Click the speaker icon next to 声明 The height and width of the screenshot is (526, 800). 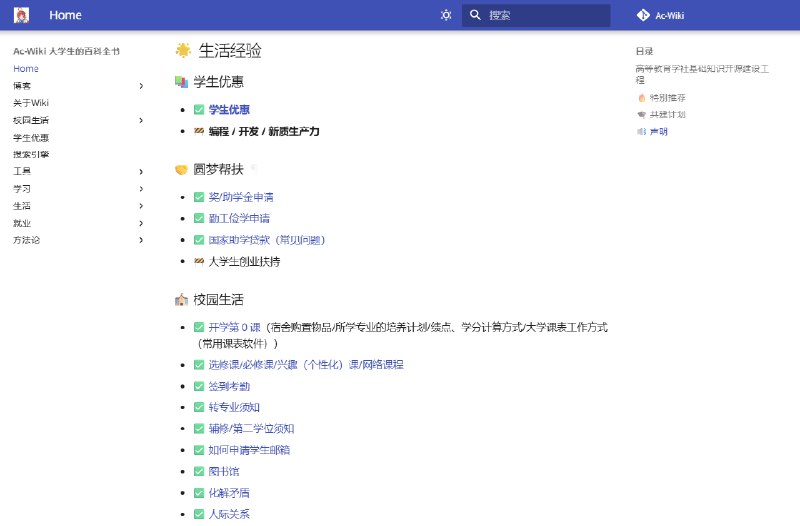(641, 131)
